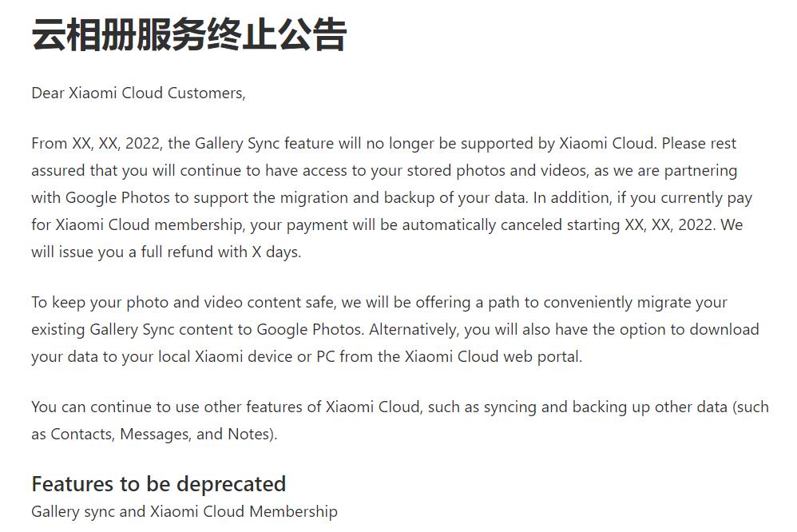
Task: Click the "Gallery sync and Xiaomi Cloud Membership" line
Action: pos(184,511)
